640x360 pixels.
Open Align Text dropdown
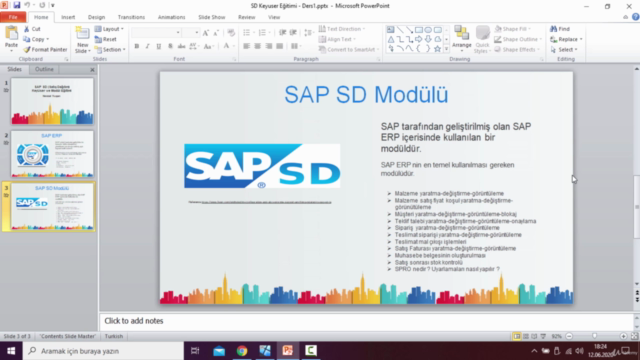[337, 39]
